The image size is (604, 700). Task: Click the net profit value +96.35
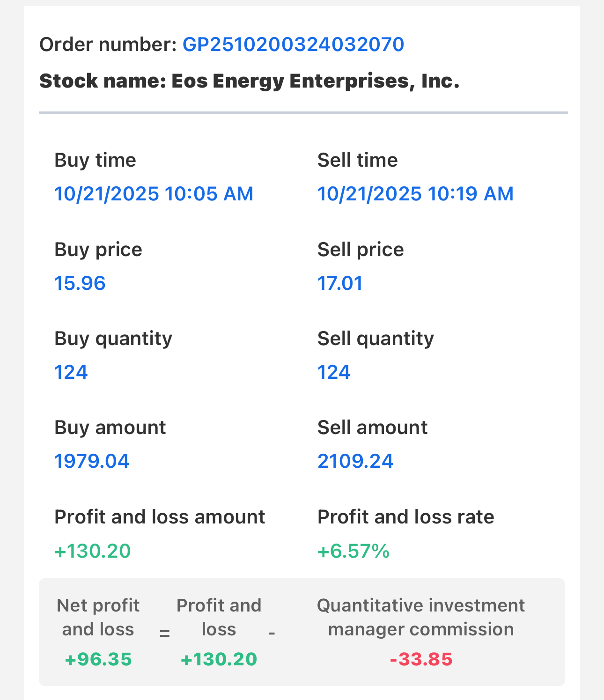tap(98, 659)
